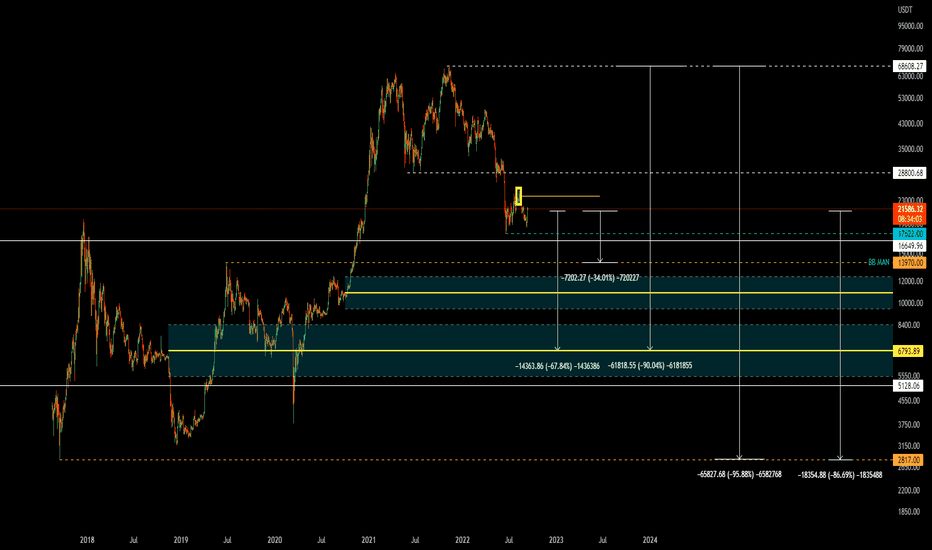
Task: Click the 3750.00 price axis tick
Action: (910, 425)
